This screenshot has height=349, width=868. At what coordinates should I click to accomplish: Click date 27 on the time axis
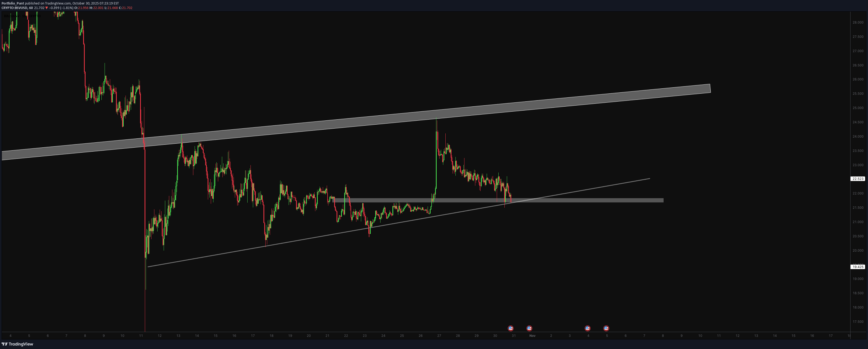(x=439, y=336)
